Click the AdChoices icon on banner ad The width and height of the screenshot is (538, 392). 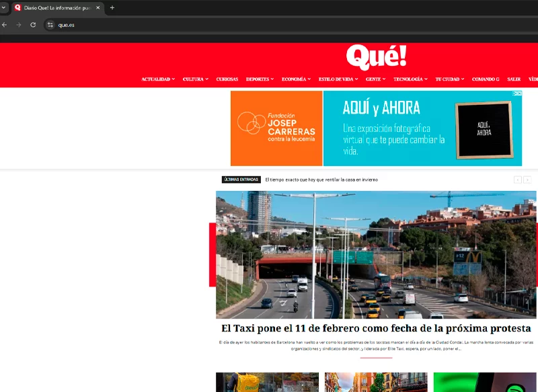click(516, 94)
